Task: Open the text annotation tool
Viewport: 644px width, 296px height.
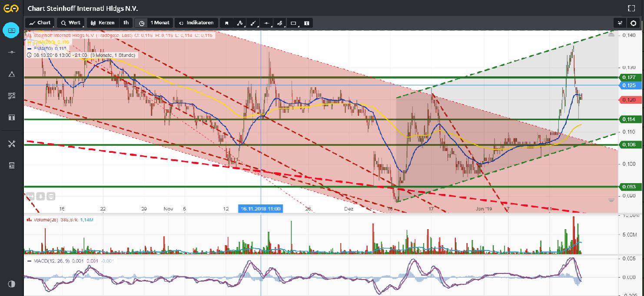Action: 306,23
